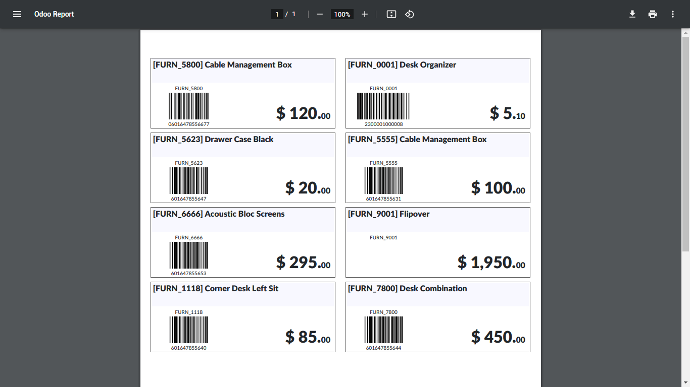Click the Odoo Report title
The height and width of the screenshot is (387, 690).
(x=54, y=15)
